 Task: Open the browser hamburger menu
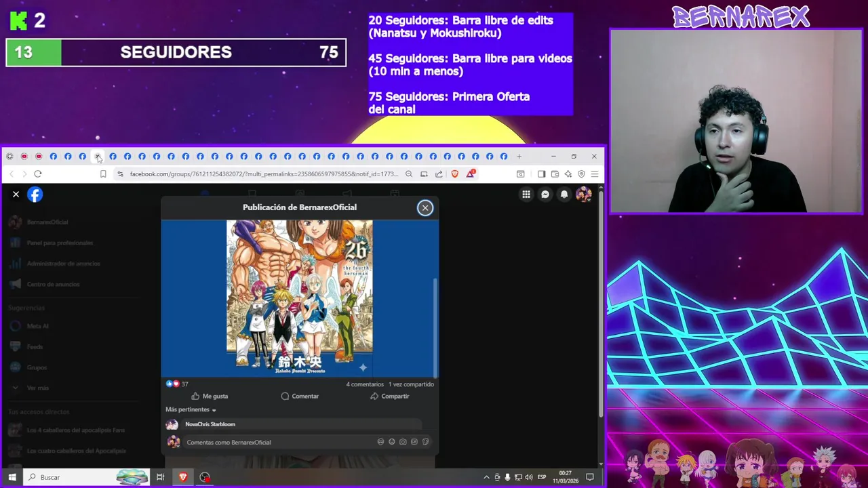tap(595, 174)
